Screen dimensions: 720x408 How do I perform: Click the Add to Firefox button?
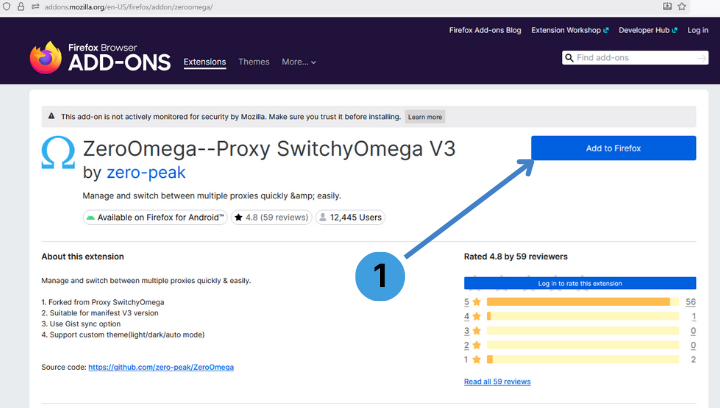pyautogui.click(x=613, y=148)
